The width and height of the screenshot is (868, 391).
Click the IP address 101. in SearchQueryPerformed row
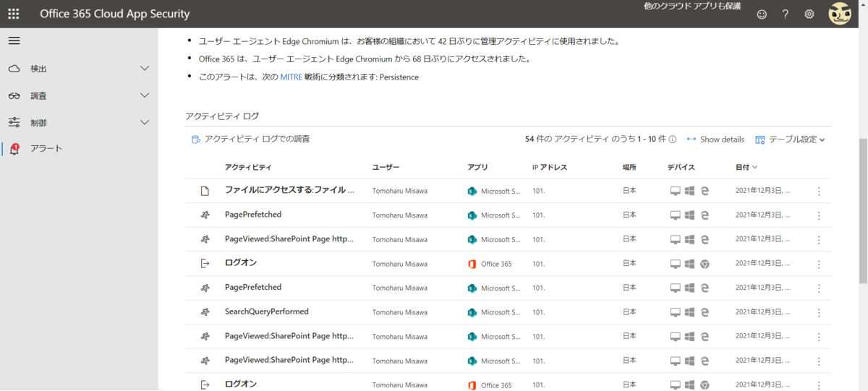click(x=538, y=312)
